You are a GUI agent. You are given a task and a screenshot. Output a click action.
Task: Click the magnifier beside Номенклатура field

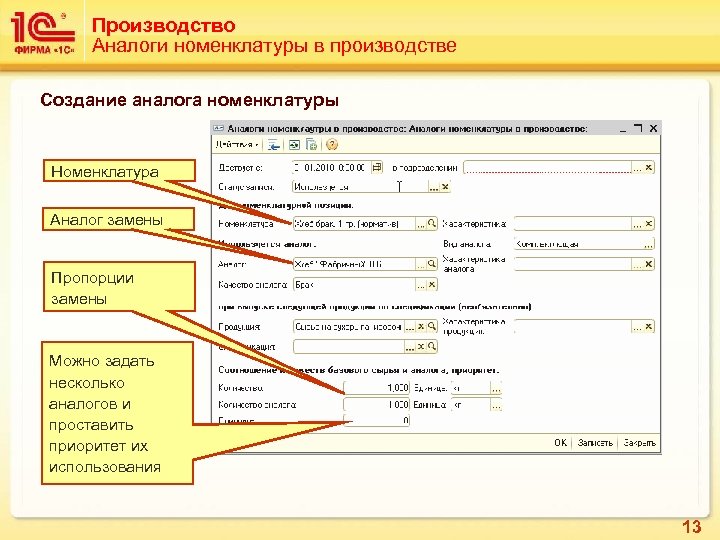[x=432, y=224]
